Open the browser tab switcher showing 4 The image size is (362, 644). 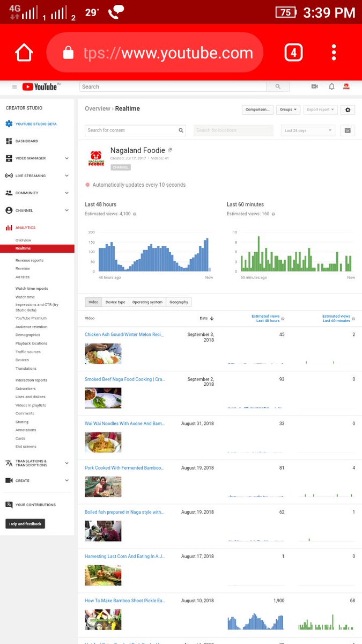[x=293, y=53]
